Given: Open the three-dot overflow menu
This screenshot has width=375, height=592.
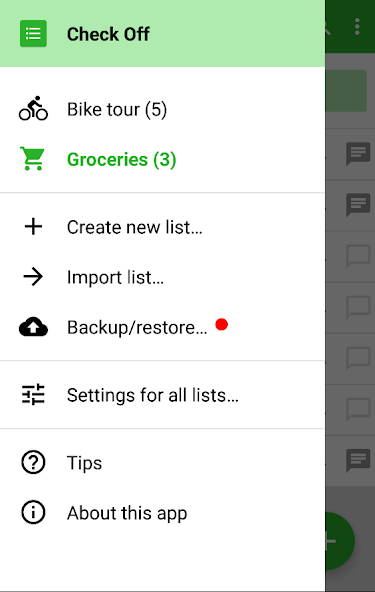Looking at the screenshot, I should (357, 27).
